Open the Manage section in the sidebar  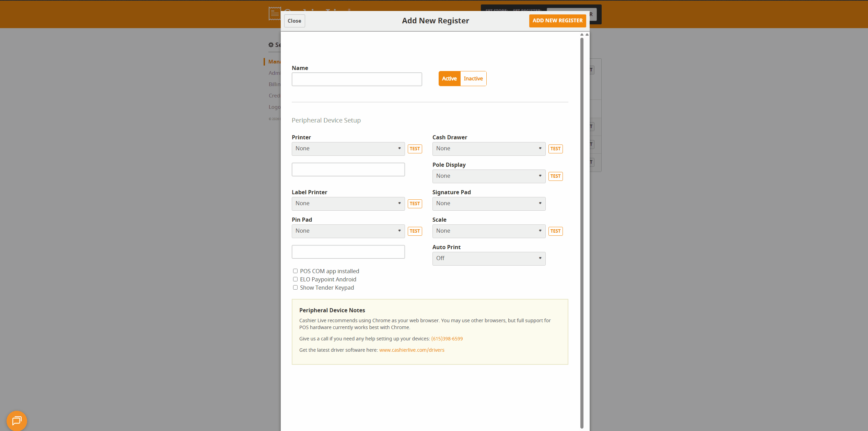(275, 61)
